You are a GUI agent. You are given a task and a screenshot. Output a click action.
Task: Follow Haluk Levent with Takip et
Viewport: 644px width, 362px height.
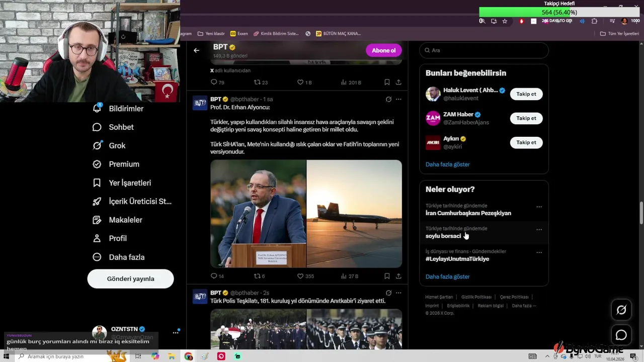526,94
